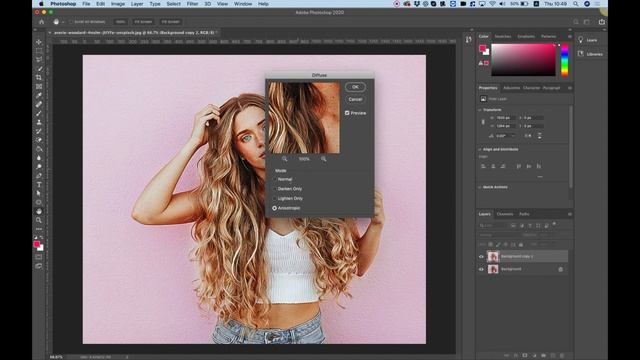
Task: Switch to the Channels tab
Action: coord(504,214)
